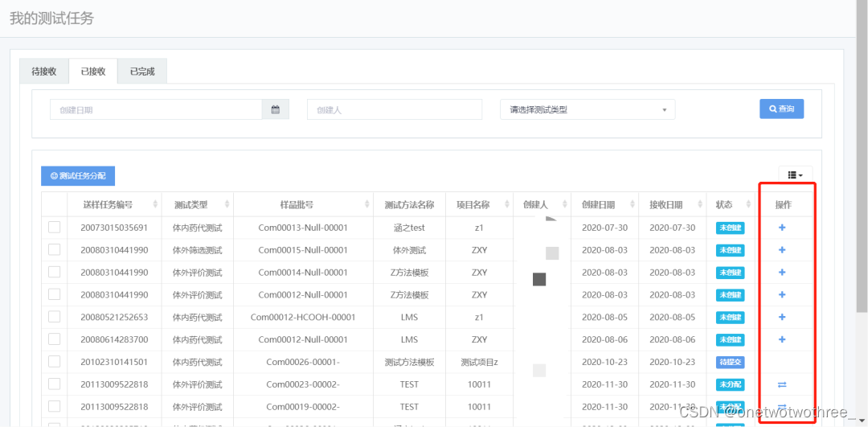Tick the checkbox in the 2020-08-03 Com00012-Null-00001 row

55,294
